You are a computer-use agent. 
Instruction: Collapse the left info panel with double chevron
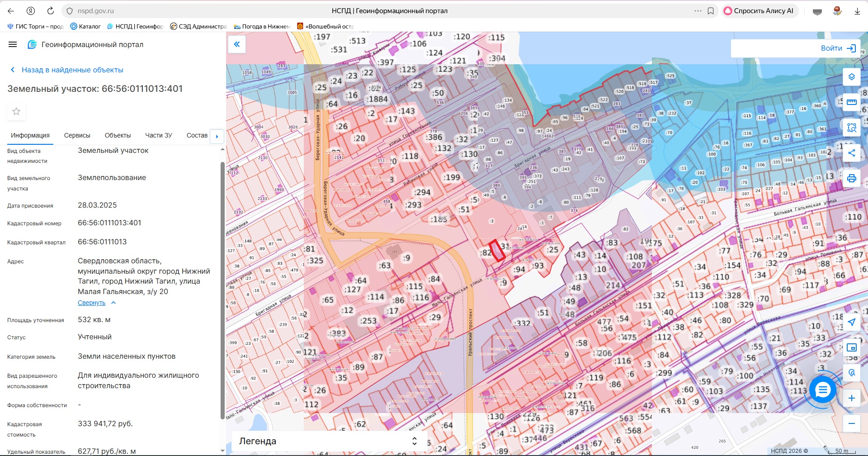point(236,44)
